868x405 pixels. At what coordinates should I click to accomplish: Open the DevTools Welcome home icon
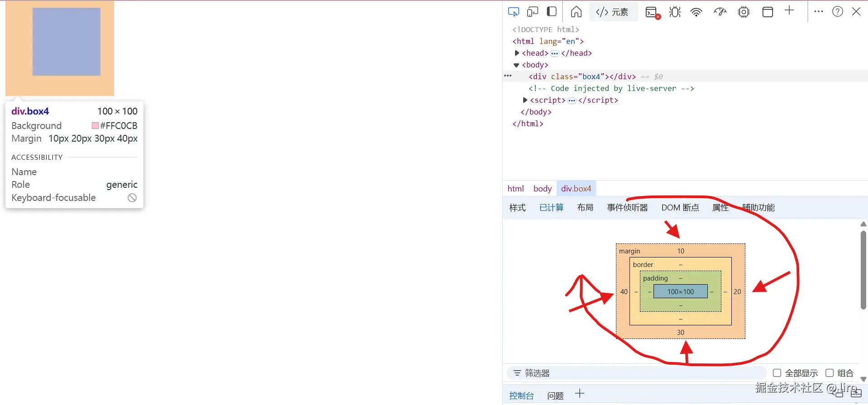576,12
